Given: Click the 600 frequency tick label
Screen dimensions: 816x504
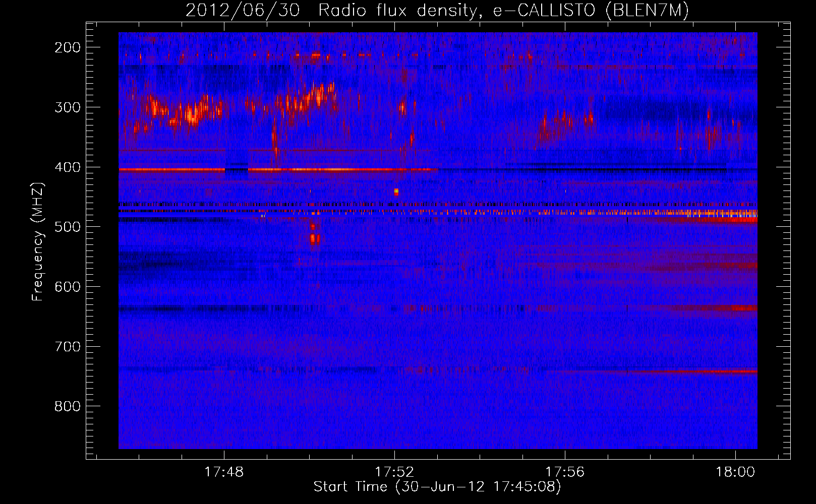Looking at the screenshot, I should (x=68, y=287).
